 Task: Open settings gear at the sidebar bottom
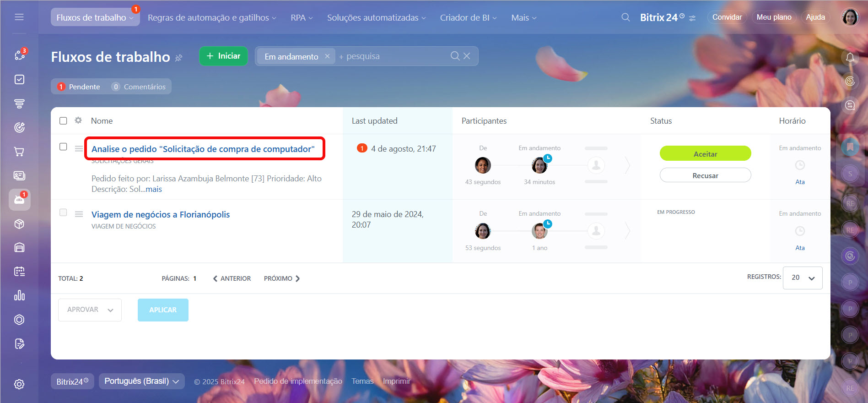point(19,384)
